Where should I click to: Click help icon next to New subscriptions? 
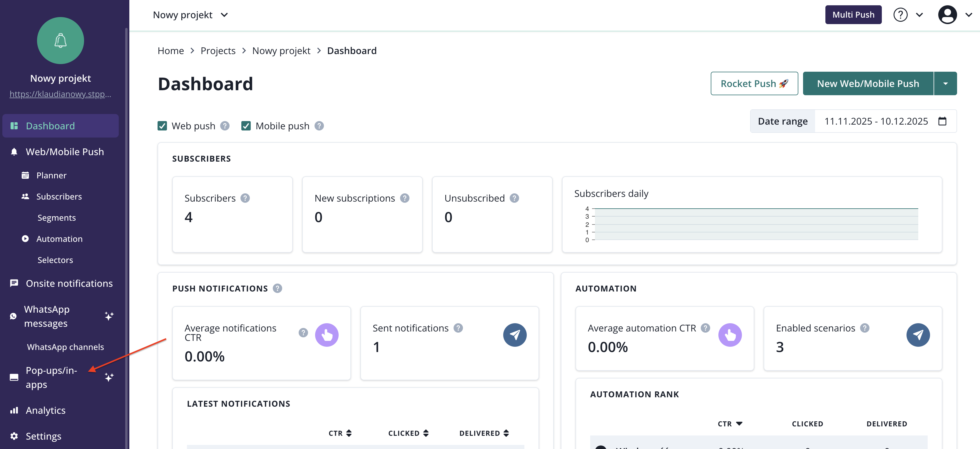point(405,198)
